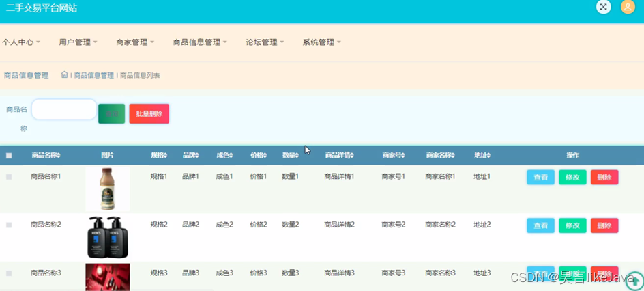Click the 商家名称1 cell

[x=440, y=176]
